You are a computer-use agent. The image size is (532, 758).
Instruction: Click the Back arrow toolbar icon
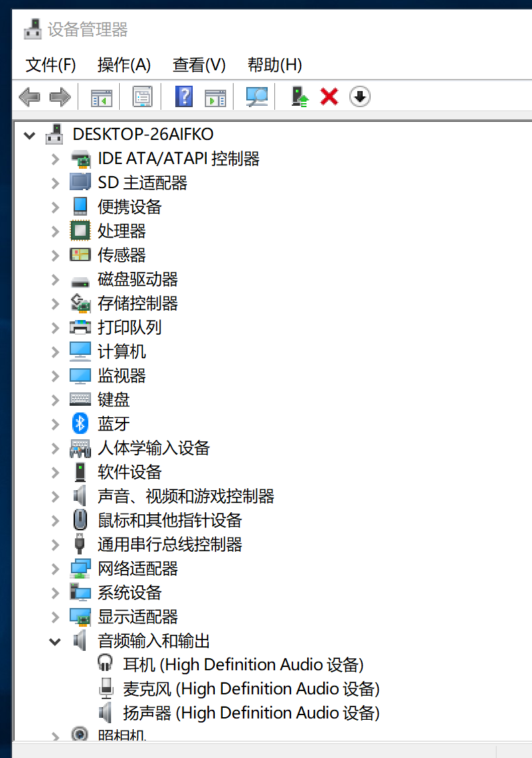pyautogui.click(x=29, y=96)
